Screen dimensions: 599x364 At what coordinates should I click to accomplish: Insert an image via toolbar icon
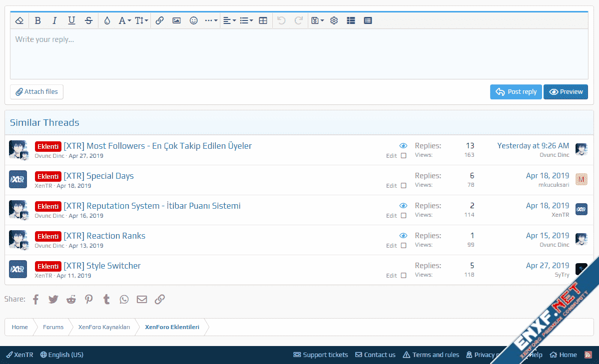176,20
